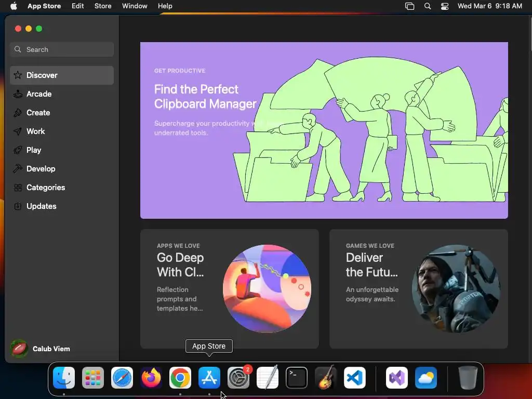Click the GAMES WE LOVE label
The width and height of the screenshot is (532, 399).
370,246
